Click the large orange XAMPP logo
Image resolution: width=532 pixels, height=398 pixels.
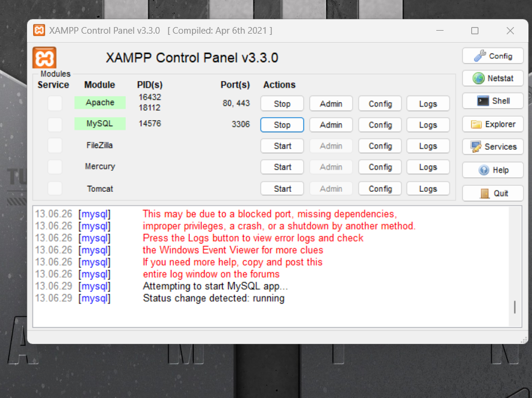click(45, 58)
